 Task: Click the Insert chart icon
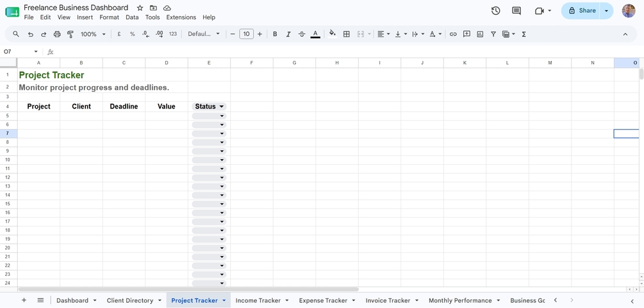coord(480,34)
